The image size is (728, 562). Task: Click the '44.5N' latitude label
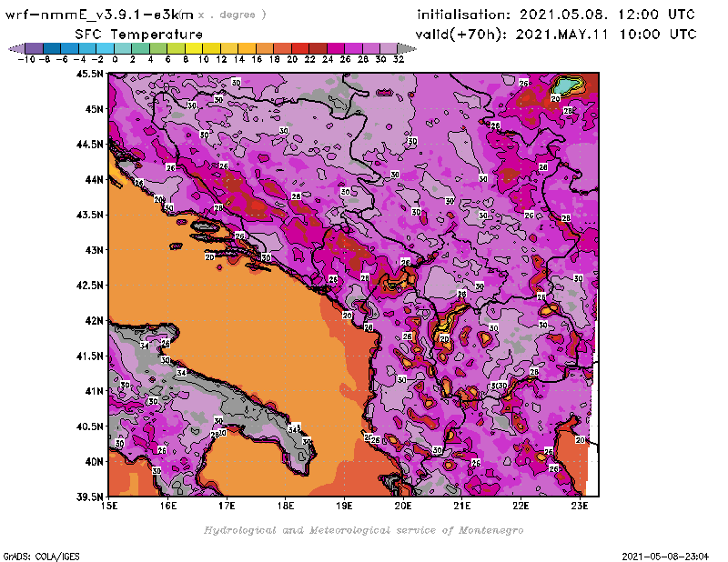(x=89, y=145)
